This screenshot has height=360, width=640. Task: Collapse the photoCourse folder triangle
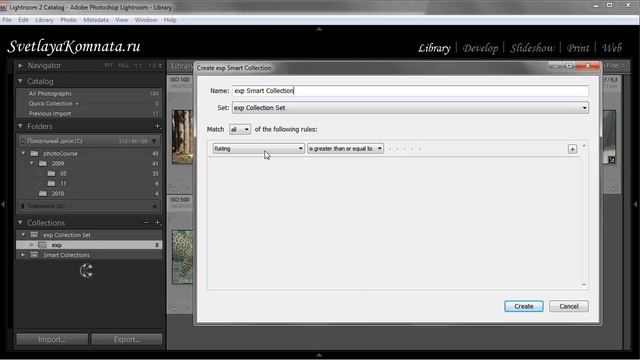(23, 153)
